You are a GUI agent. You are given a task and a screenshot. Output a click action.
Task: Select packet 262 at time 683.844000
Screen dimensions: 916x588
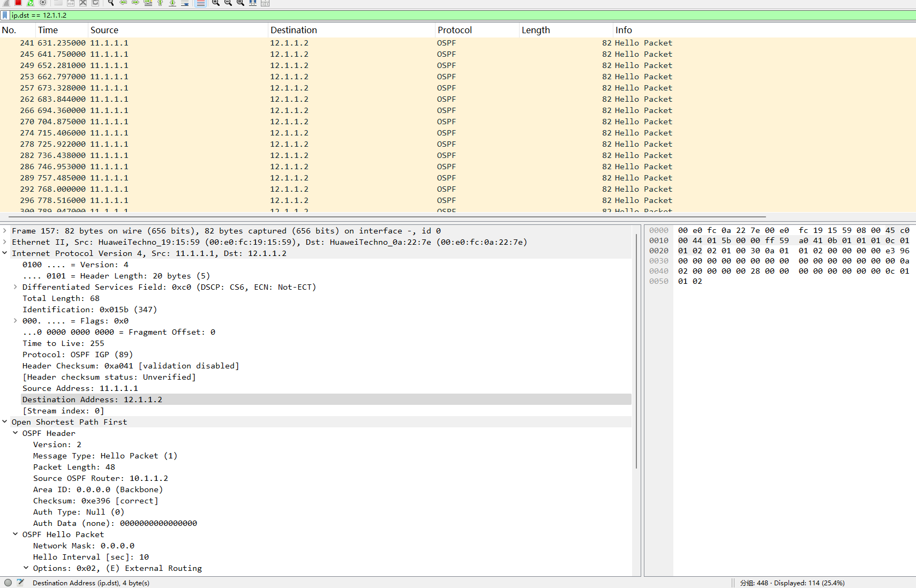pyautogui.click(x=458, y=99)
